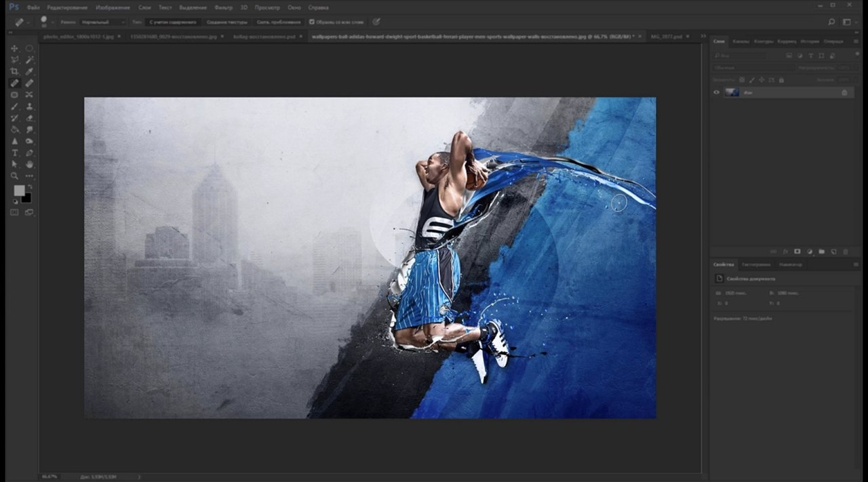Add adjustment layer half-circle icon
Screen dimensions: 868x482
click(x=810, y=252)
